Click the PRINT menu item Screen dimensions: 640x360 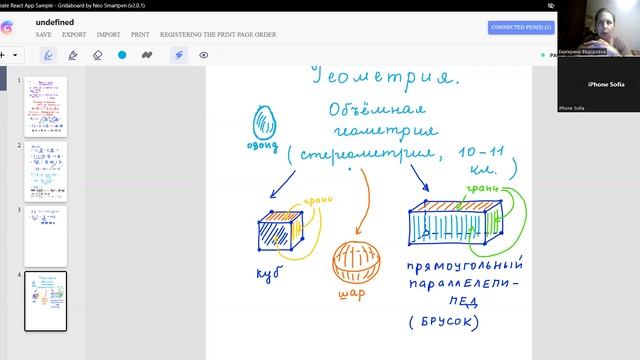point(140,35)
